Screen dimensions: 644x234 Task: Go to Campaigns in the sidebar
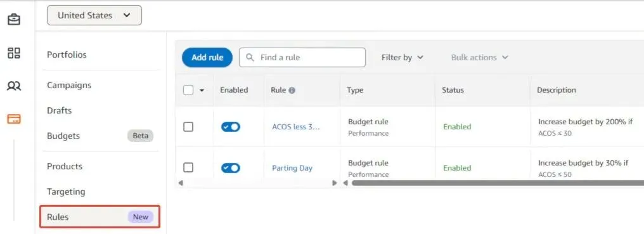[x=69, y=85]
